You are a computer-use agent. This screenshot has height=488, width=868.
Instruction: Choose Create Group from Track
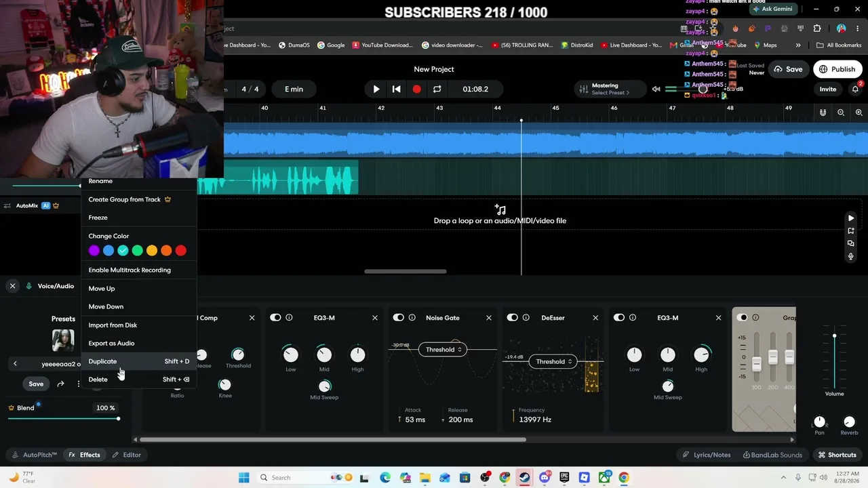(139, 199)
